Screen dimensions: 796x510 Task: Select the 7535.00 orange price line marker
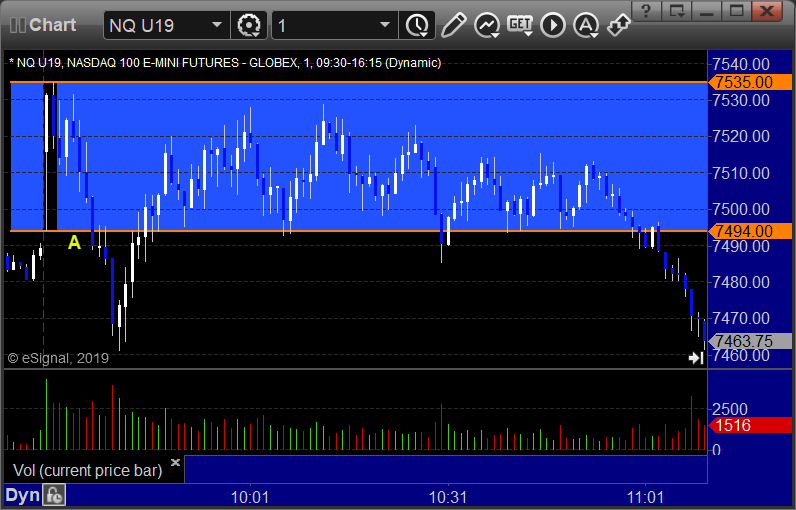(x=750, y=82)
